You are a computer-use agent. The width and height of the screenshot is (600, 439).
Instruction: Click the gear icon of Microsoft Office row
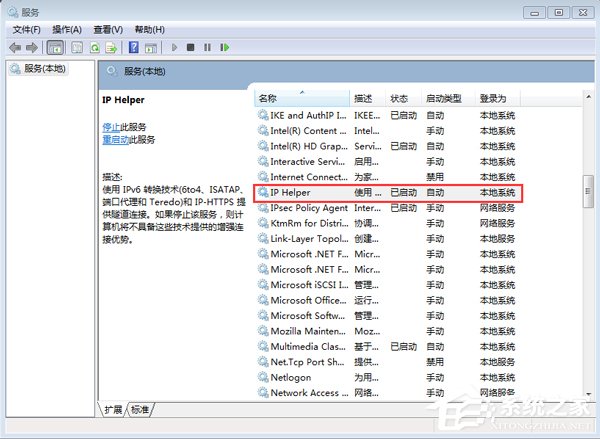(263, 300)
